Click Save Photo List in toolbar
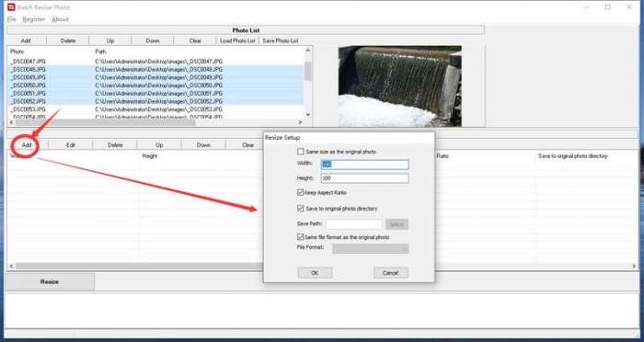 click(280, 40)
